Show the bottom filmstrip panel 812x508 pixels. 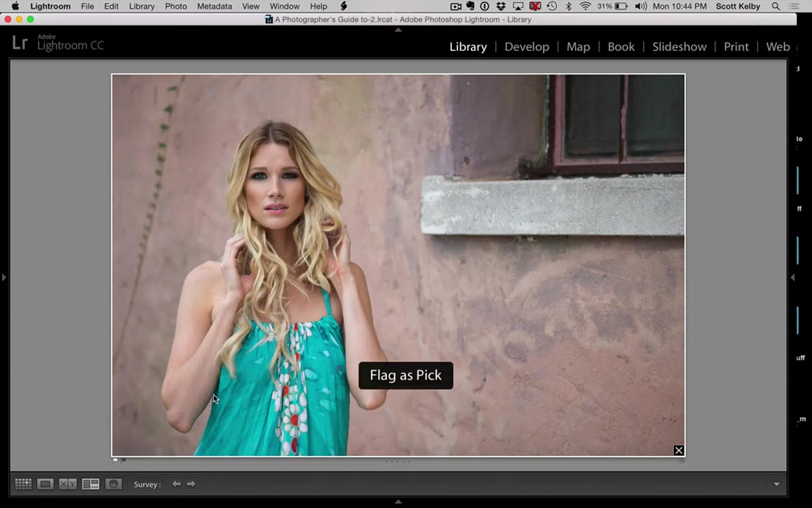(398, 502)
